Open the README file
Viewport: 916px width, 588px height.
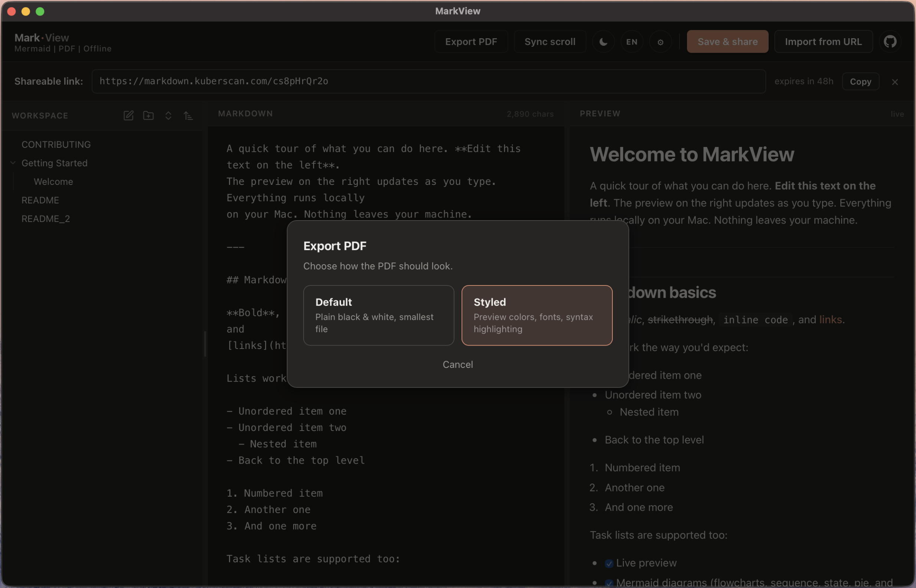(x=40, y=200)
